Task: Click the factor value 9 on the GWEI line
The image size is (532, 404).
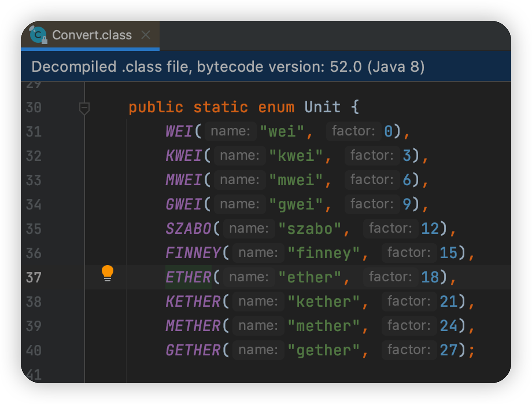Action: click(x=407, y=204)
